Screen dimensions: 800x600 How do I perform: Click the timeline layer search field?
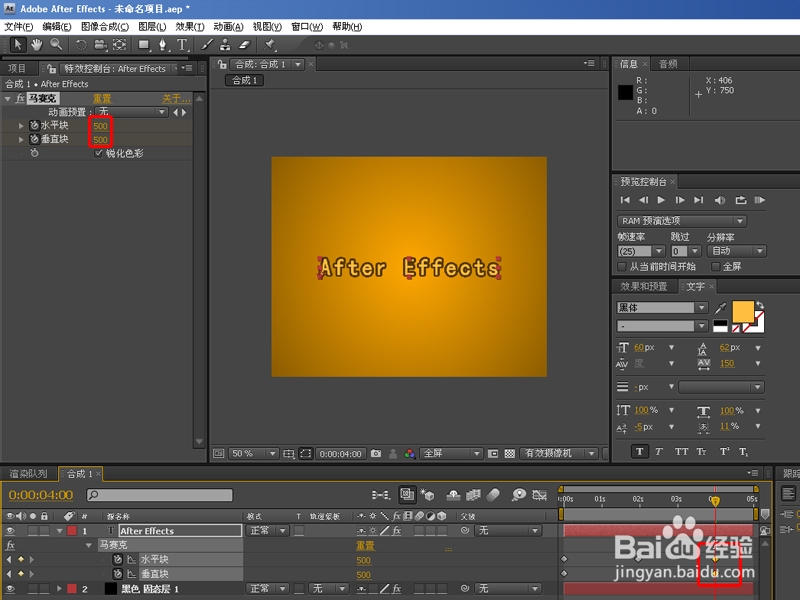160,495
